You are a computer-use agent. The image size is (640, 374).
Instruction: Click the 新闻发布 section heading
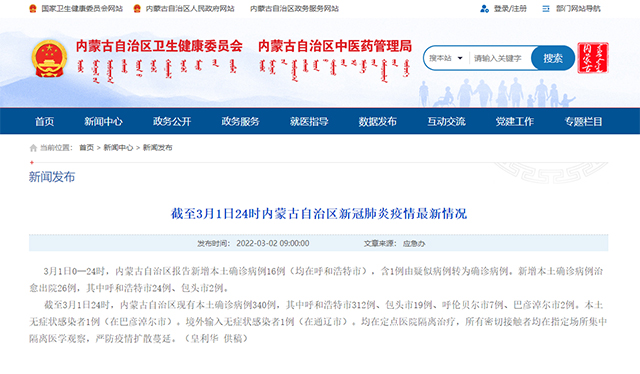click(52, 177)
